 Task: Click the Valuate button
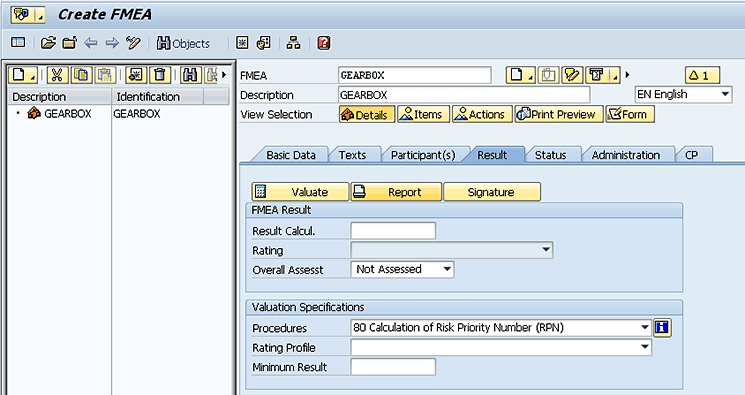click(x=300, y=192)
